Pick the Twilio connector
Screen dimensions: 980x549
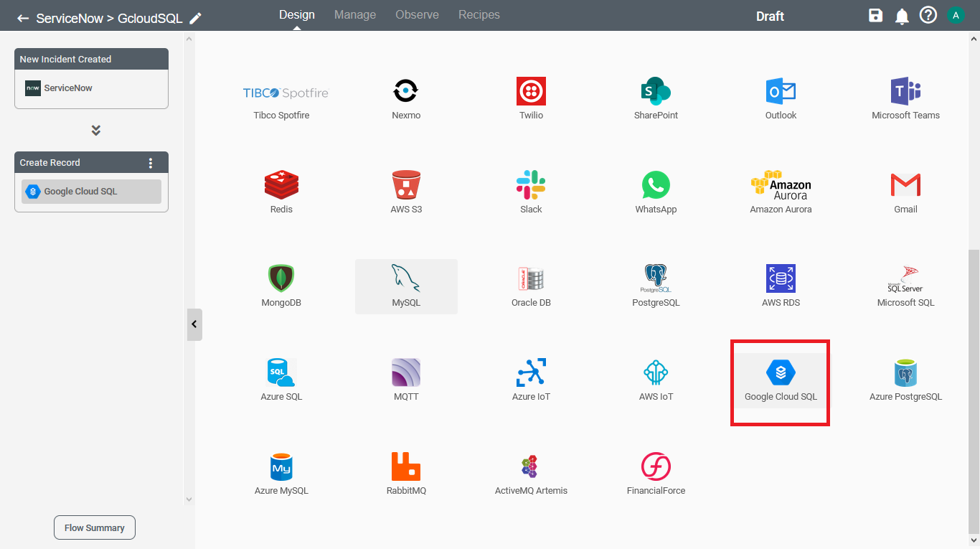coord(531,99)
